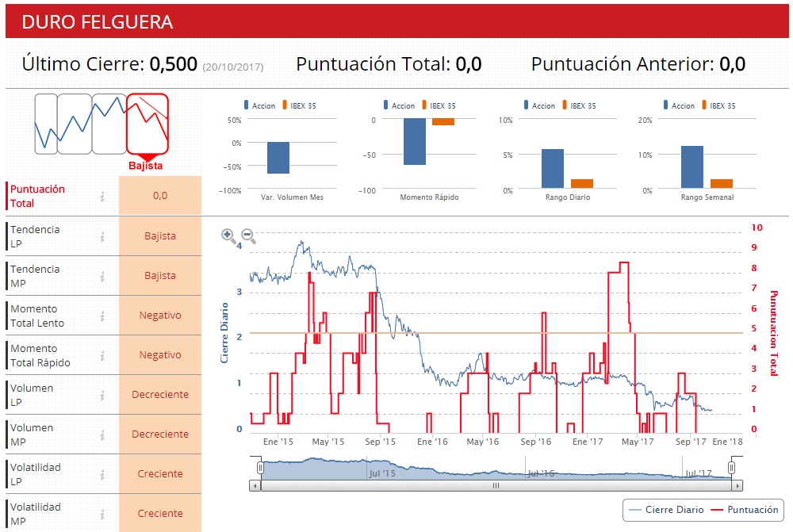Click orange IBEX 35 bar in Rango Semanal
Screen dimensions: 793x532
[721, 184]
